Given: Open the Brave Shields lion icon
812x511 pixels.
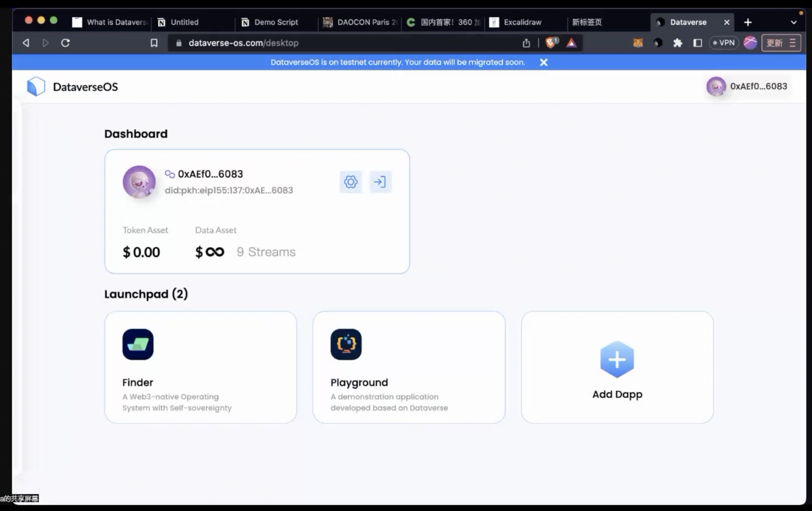Looking at the screenshot, I should coord(551,43).
